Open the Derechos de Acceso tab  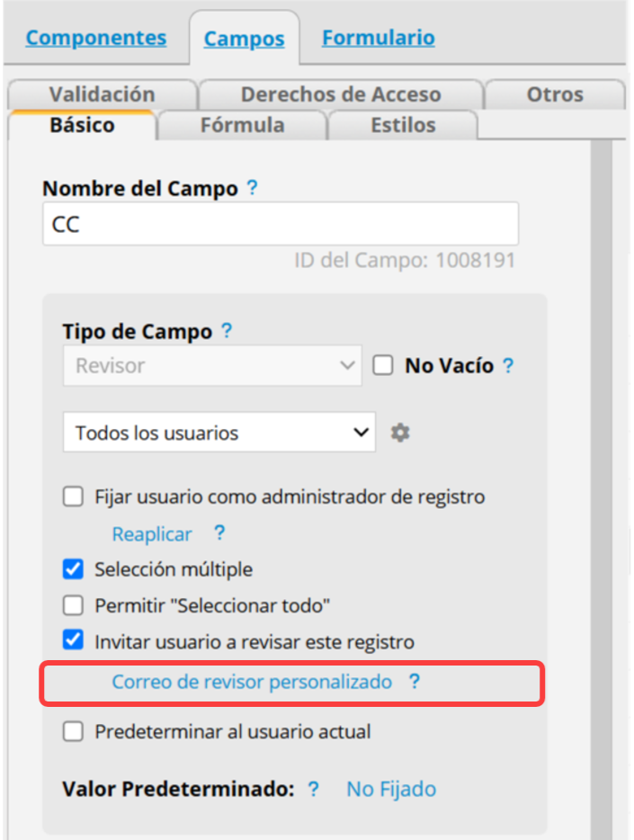(x=341, y=94)
